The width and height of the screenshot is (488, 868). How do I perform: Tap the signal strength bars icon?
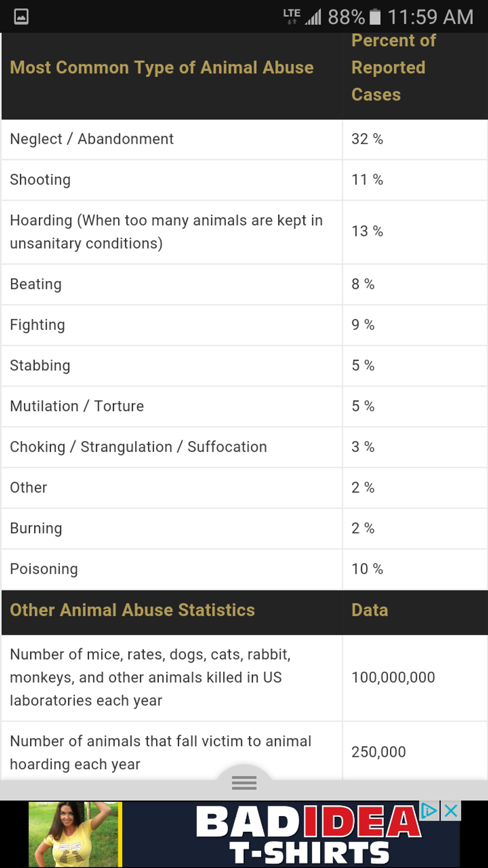click(x=314, y=17)
